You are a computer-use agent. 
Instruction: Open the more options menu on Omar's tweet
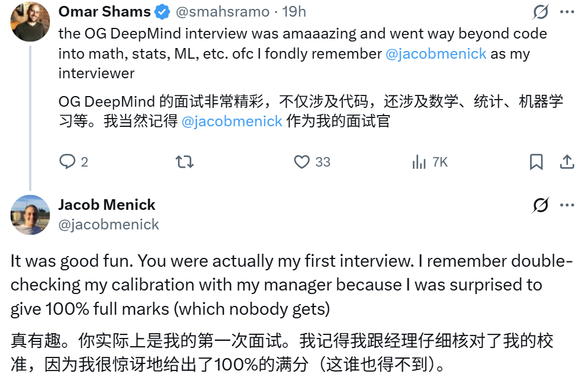[x=567, y=12]
